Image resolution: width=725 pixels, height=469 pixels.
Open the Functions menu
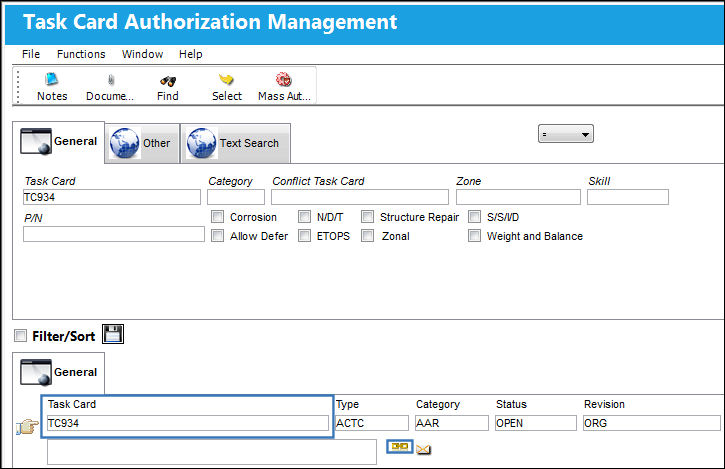(x=81, y=54)
